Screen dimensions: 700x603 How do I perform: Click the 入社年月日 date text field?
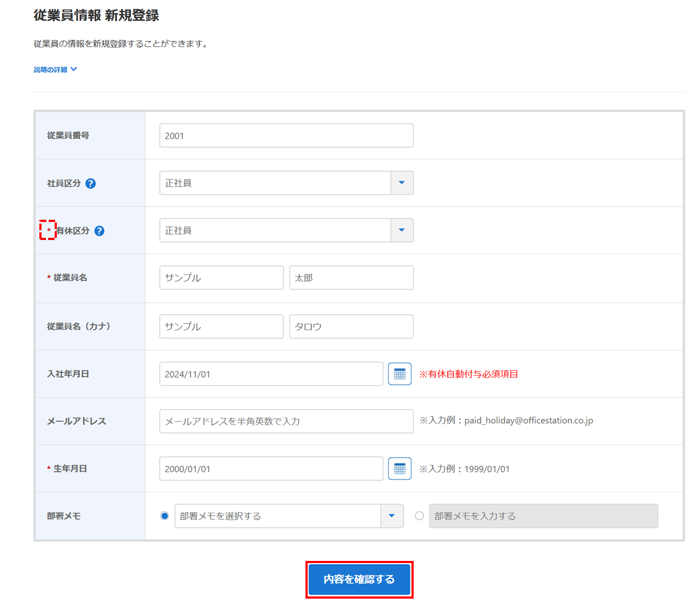(271, 374)
